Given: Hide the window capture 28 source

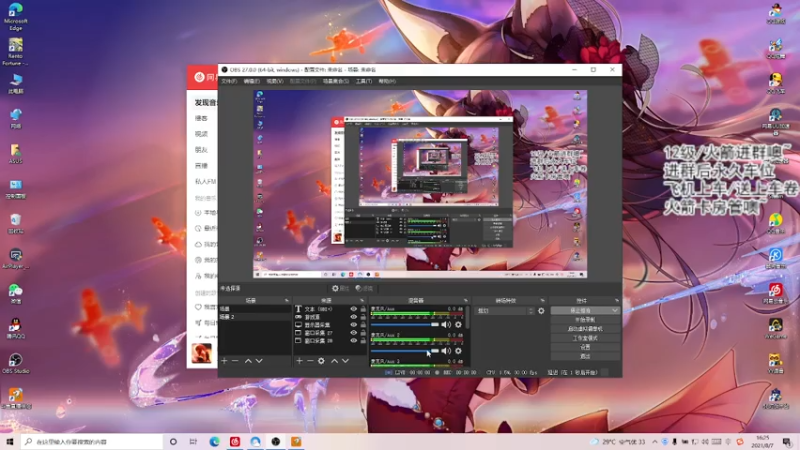Looking at the screenshot, I should 354,340.
